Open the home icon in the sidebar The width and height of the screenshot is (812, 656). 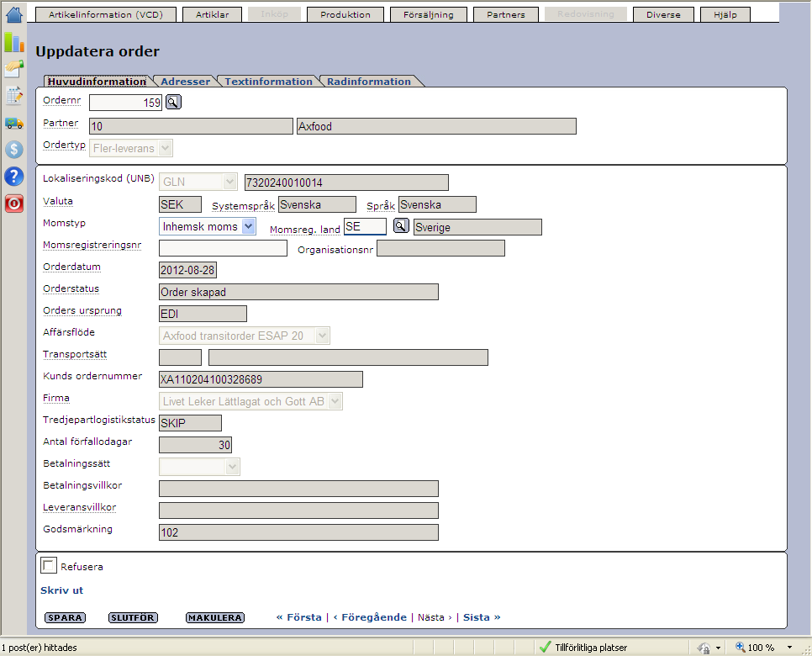click(x=14, y=14)
